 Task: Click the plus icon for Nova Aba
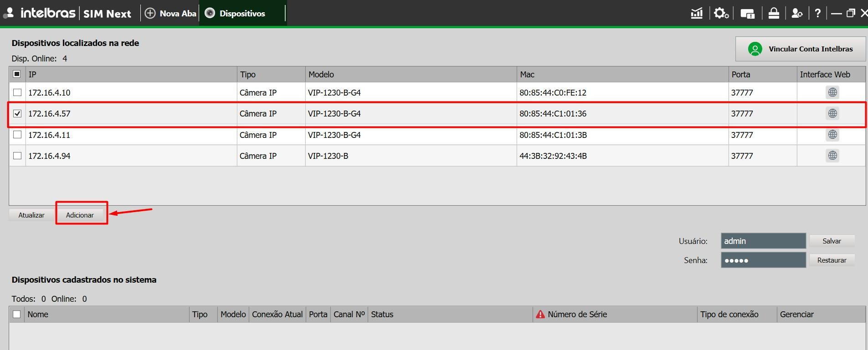tap(150, 13)
